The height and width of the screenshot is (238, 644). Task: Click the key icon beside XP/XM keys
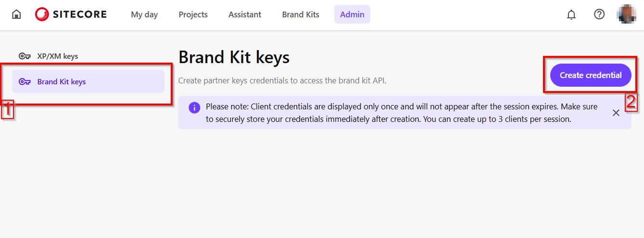25,56
